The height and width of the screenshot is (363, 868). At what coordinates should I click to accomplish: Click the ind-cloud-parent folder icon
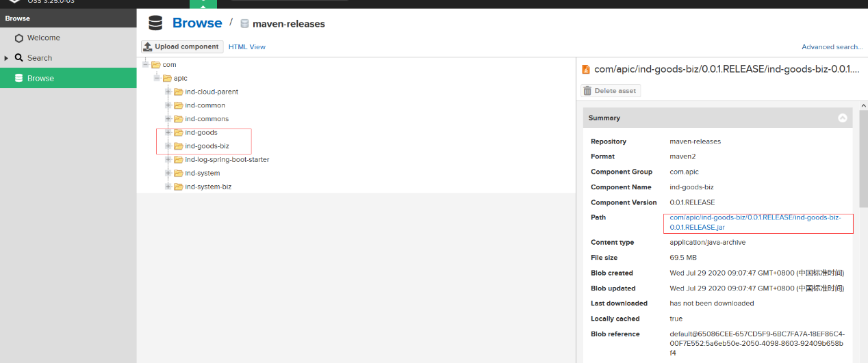coord(179,92)
